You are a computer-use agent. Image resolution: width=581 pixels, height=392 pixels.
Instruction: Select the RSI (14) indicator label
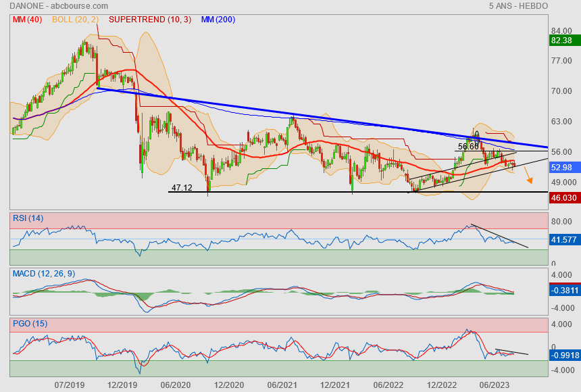[28, 218]
